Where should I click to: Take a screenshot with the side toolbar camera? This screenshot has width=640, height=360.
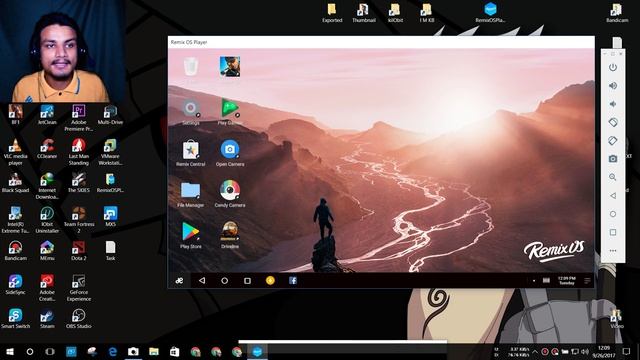click(613, 159)
